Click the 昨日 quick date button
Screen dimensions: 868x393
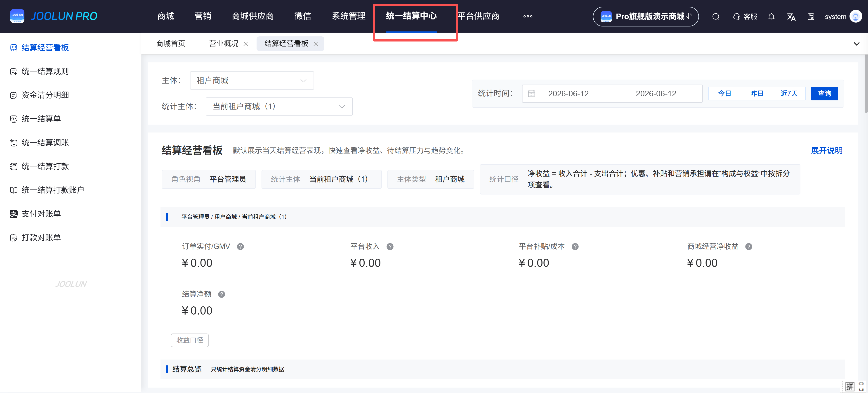(757, 94)
